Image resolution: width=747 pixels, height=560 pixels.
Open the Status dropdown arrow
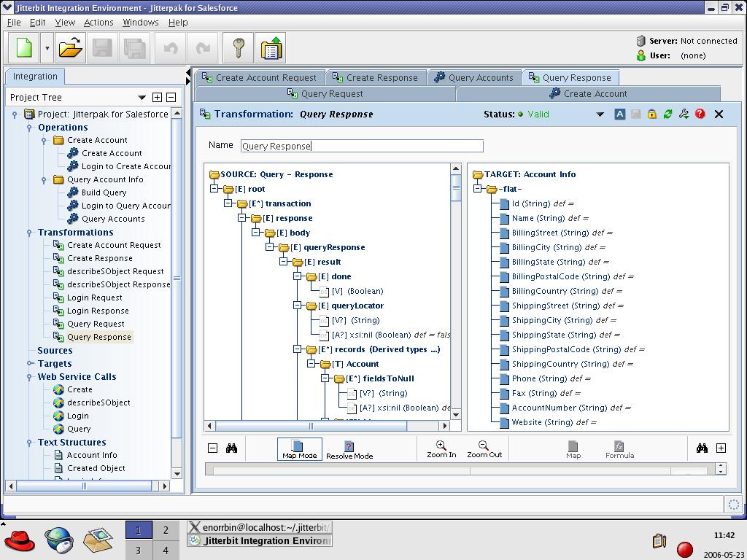tap(600, 114)
